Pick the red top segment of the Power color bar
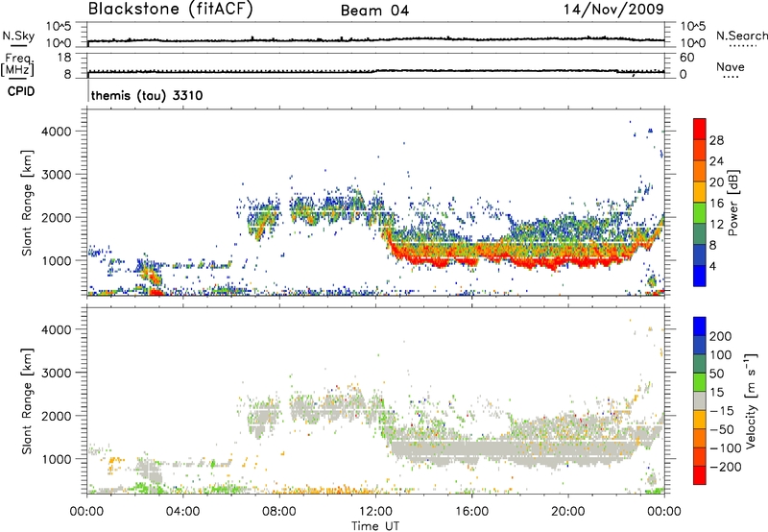The height and width of the screenshot is (532, 768). click(x=700, y=129)
